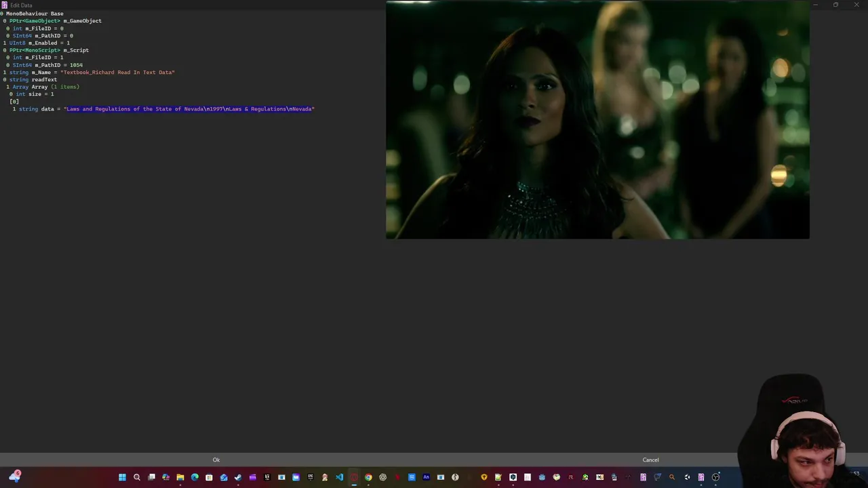Open Epic Games Launcher from the taskbar
Viewport: 868px width, 488px height.
(311, 477)
